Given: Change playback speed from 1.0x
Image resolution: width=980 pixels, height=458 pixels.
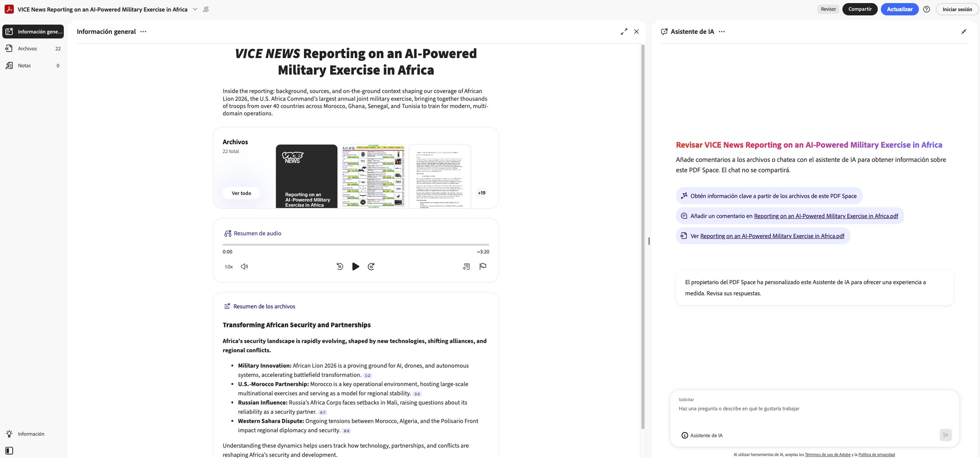Looking at the screenshot, I should [x=229, y=266].
